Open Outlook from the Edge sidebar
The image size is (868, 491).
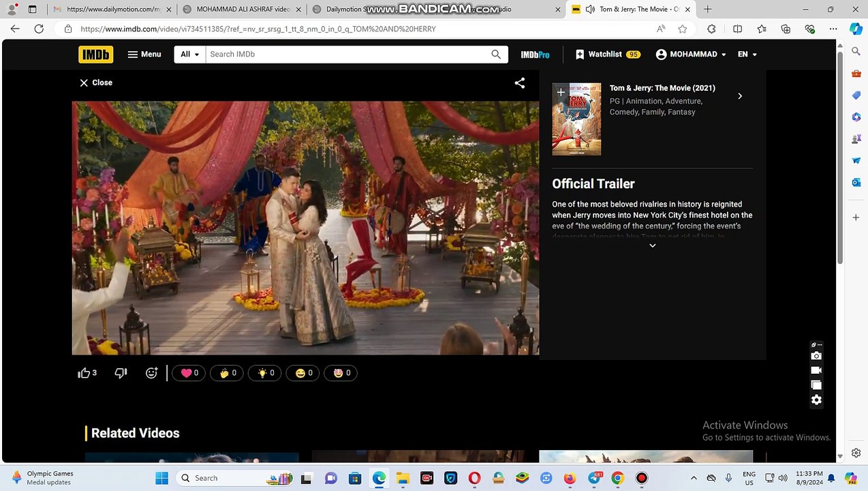click(856, 182)
